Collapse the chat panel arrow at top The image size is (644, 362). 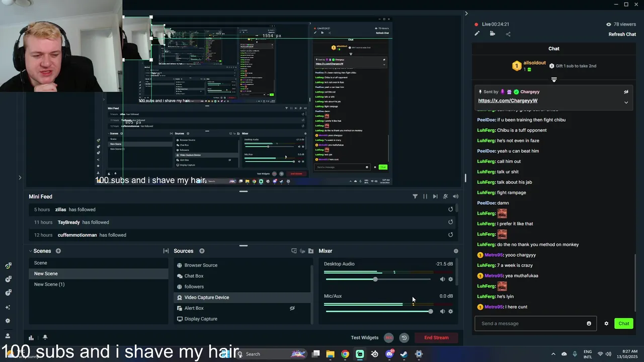point(466,14)
